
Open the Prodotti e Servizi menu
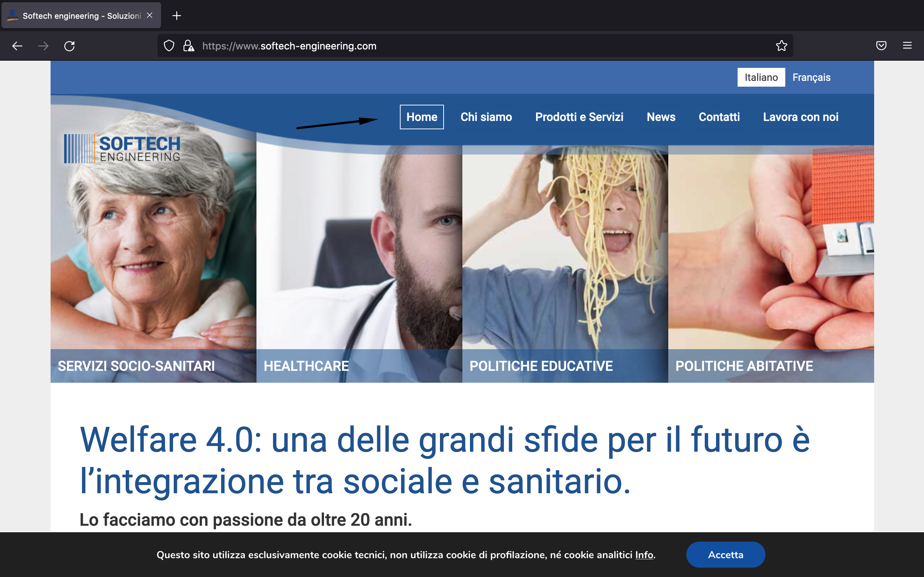click(579, 117)
